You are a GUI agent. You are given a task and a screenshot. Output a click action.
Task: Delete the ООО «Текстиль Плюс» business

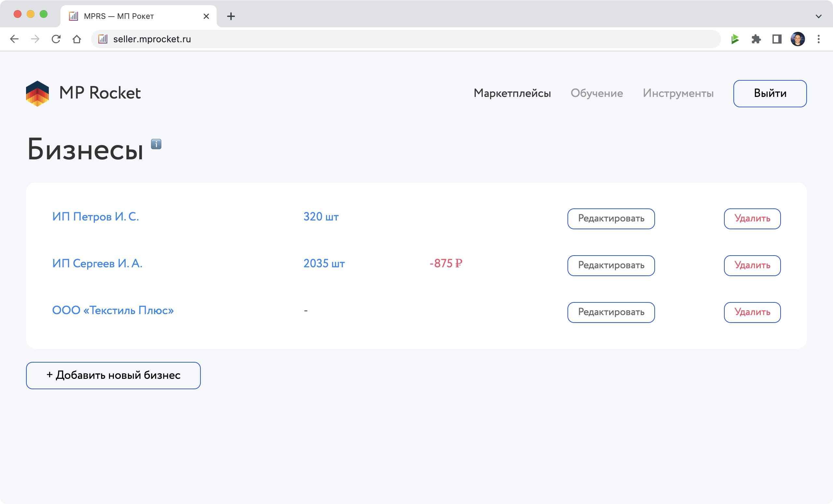752,312
